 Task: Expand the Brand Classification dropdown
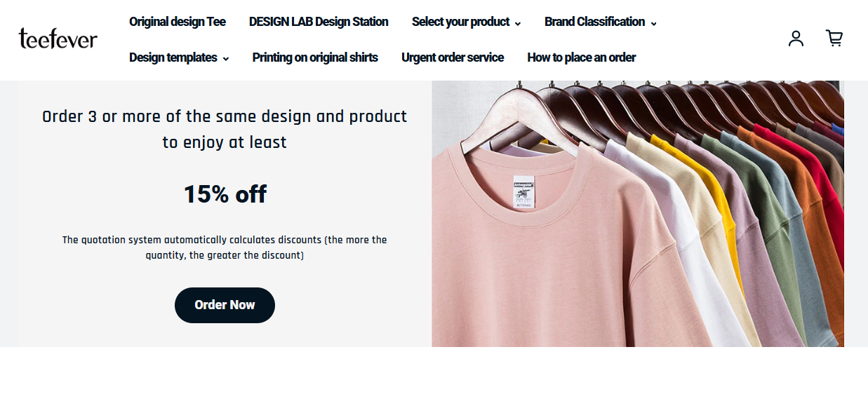[600, 22]
